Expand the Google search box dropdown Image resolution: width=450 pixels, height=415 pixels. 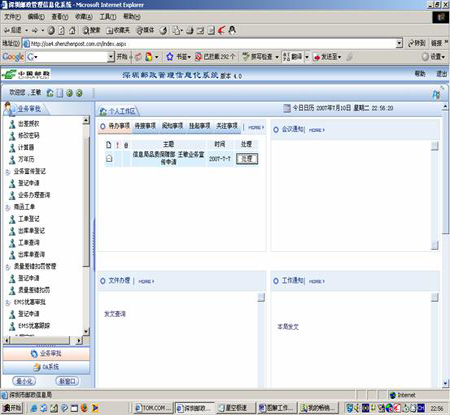(x=111, y=57)
